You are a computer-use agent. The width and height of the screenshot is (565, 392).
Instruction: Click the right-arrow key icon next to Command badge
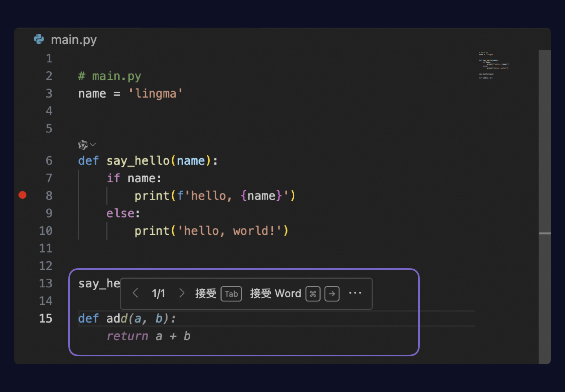(x=332, y=294)
